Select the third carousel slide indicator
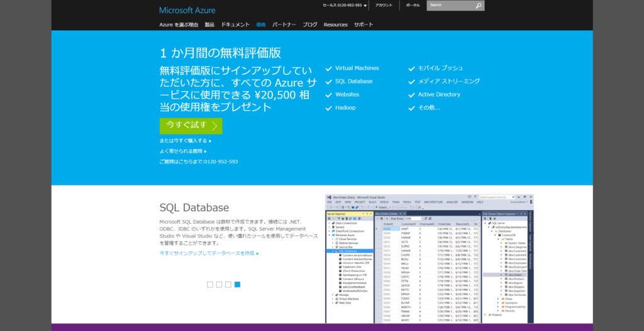This screenshot has height=331, width=644. click(x=228, y=285)
